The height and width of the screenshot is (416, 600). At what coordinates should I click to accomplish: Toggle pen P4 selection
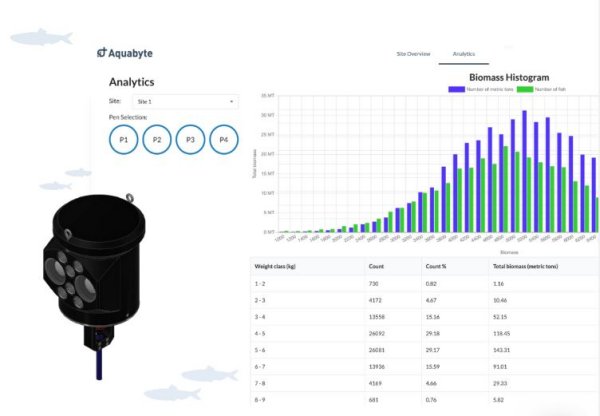pos(225,140)
